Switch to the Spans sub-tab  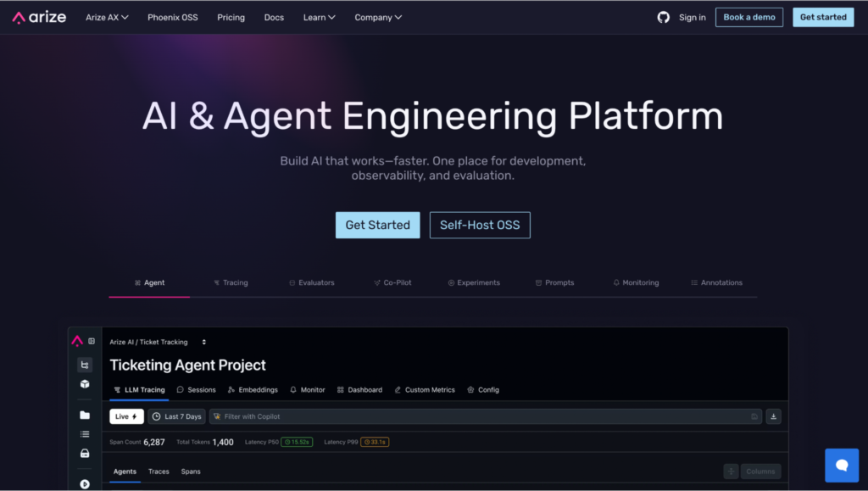191,471
